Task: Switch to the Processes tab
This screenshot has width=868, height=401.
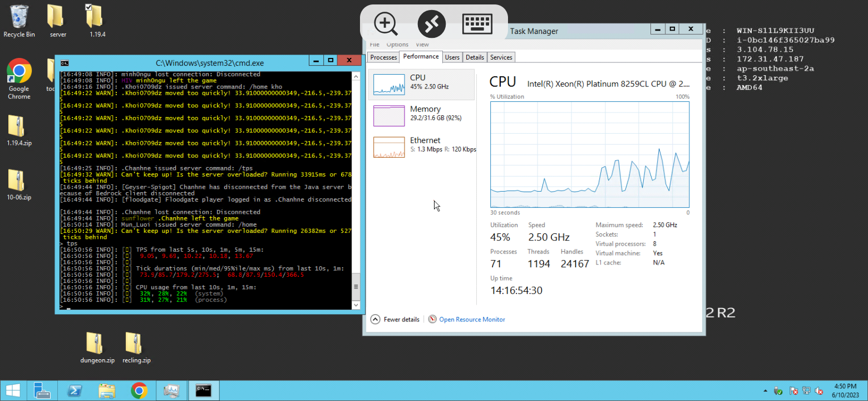Action: click(383, 57)
